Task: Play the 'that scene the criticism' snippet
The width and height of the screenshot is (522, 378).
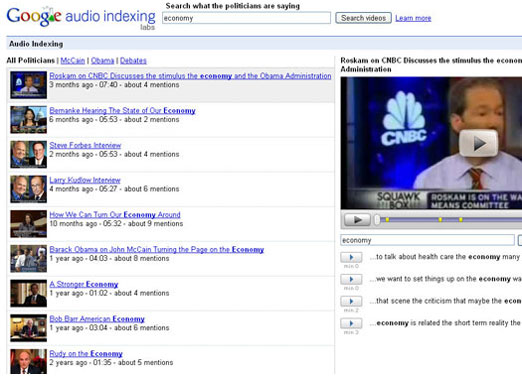Action: [351, 301]
